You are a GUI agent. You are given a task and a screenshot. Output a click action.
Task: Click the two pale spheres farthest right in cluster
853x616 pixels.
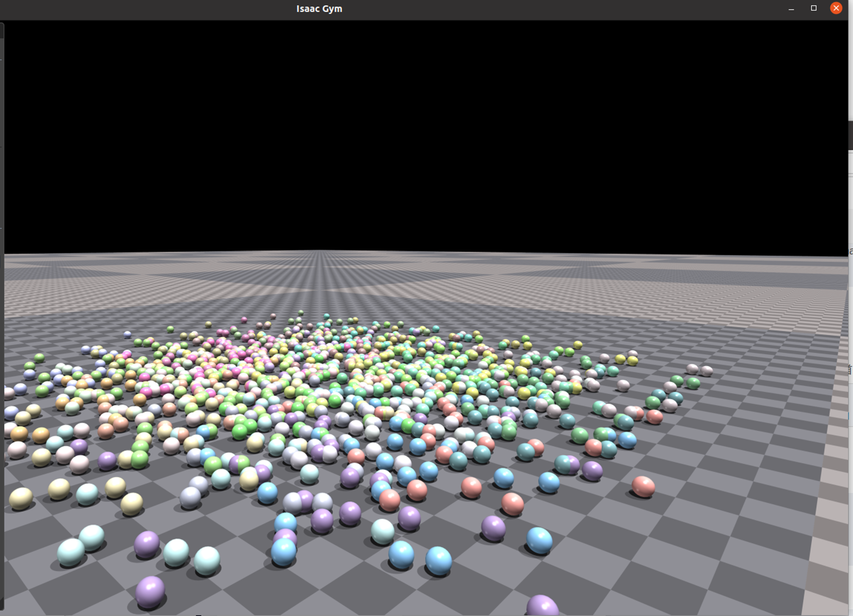699,370
